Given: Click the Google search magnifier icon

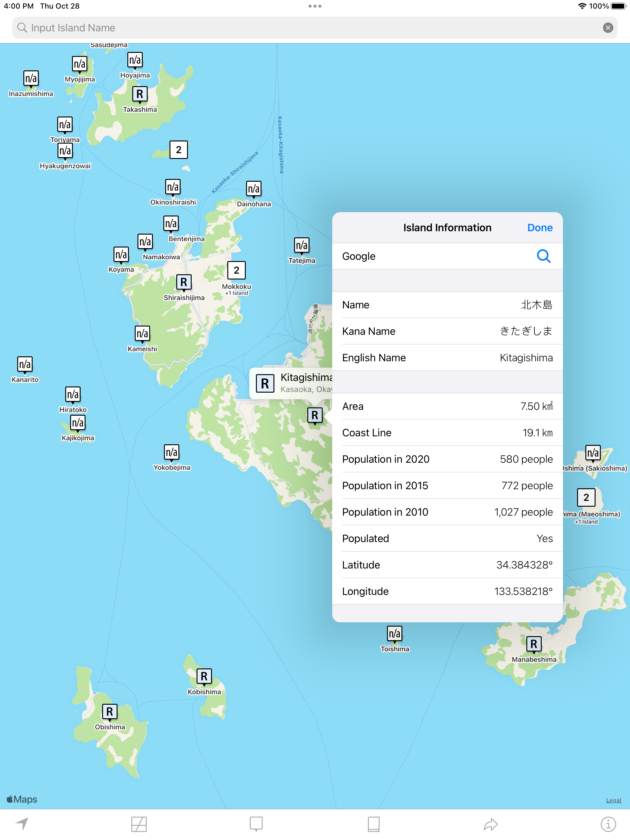Looking at the screenshot, I should tap(543, 256).
